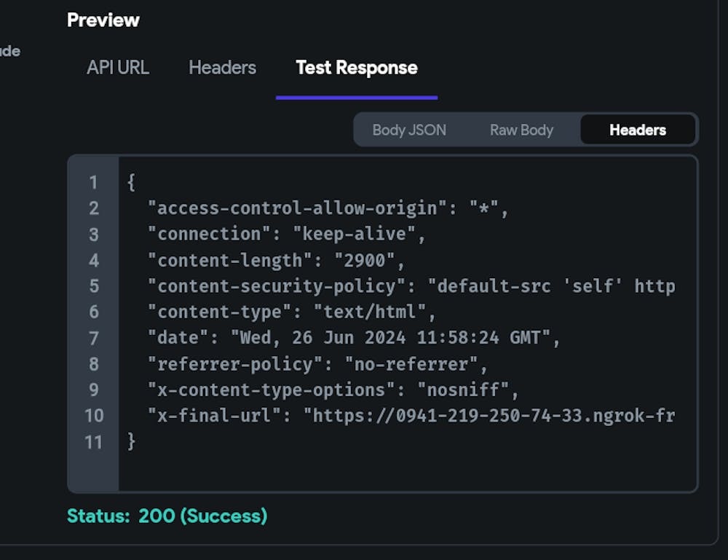The width and height of the screenshot is (728, 560).
Task: Open the API URL tab
Action: 117,68
